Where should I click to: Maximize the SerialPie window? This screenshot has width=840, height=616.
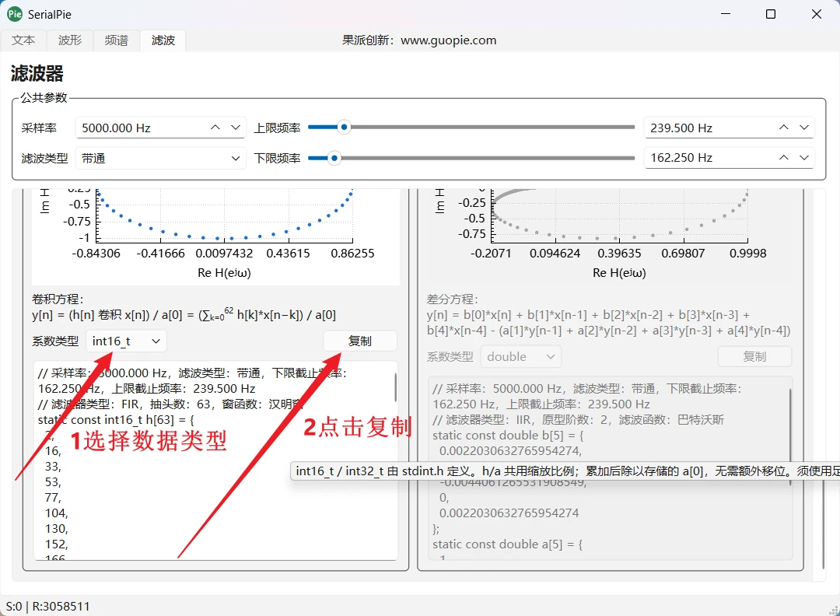coord(770,14)
